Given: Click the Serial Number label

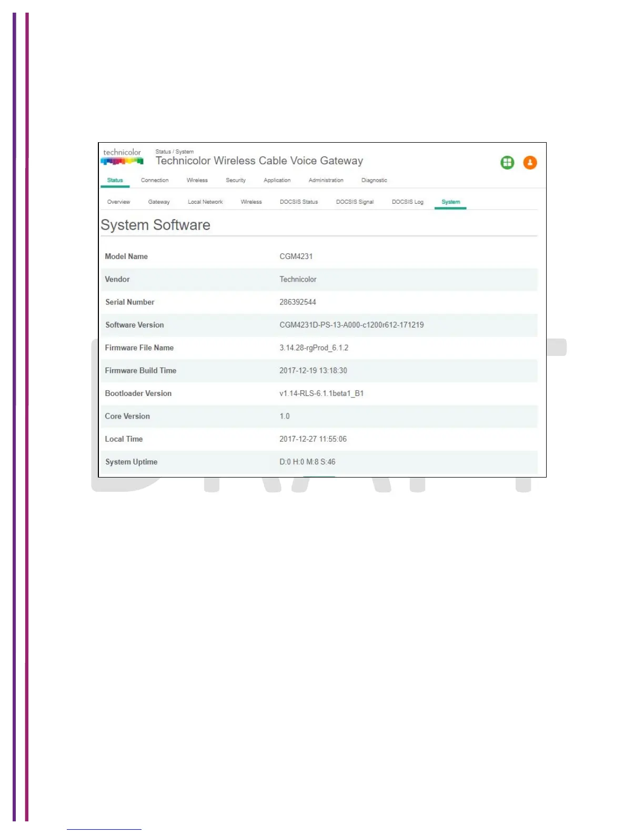Looking at the screenshot, I should click(130, 302).
